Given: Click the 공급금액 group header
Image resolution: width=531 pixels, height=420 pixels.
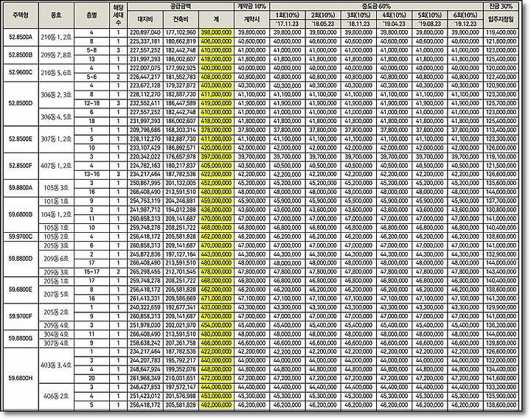Looking at the screenshot, I should (x=181, y=7).
